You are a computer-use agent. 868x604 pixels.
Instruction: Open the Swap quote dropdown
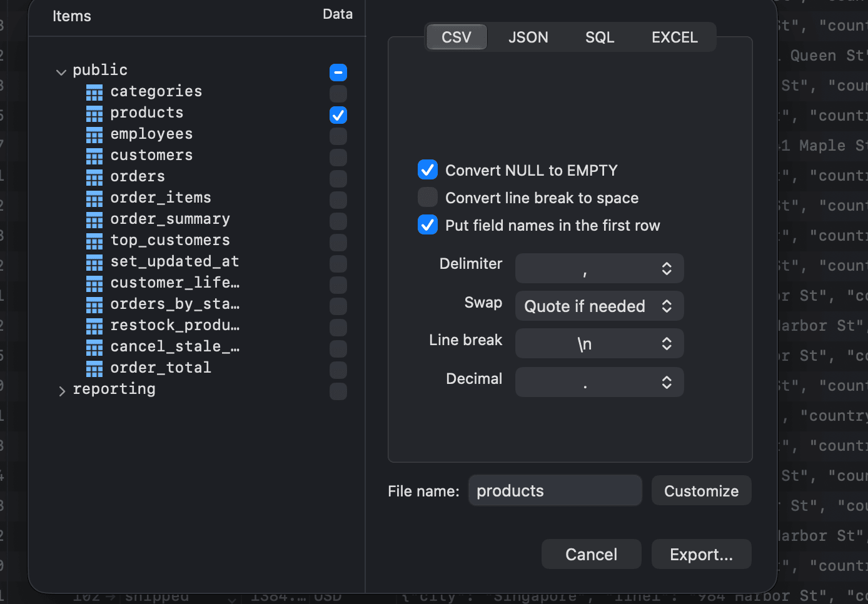(599, 306)
